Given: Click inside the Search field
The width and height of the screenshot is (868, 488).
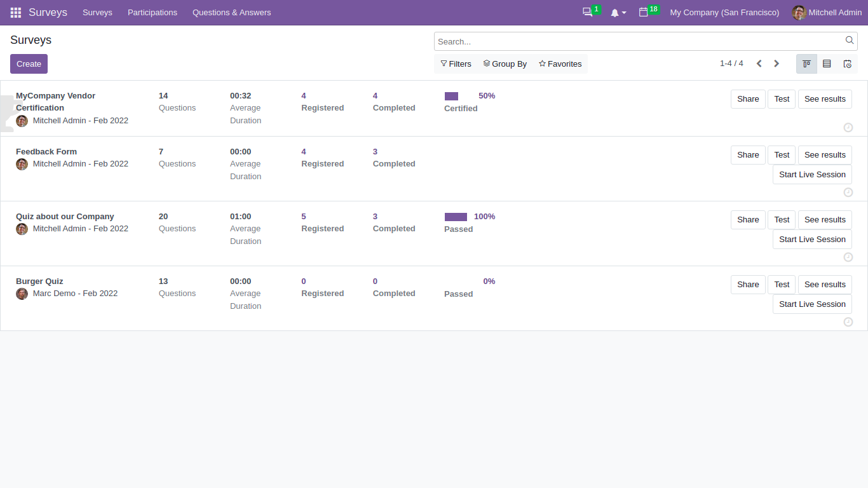Looking at the screenshot, I should [x=635, y=41].
